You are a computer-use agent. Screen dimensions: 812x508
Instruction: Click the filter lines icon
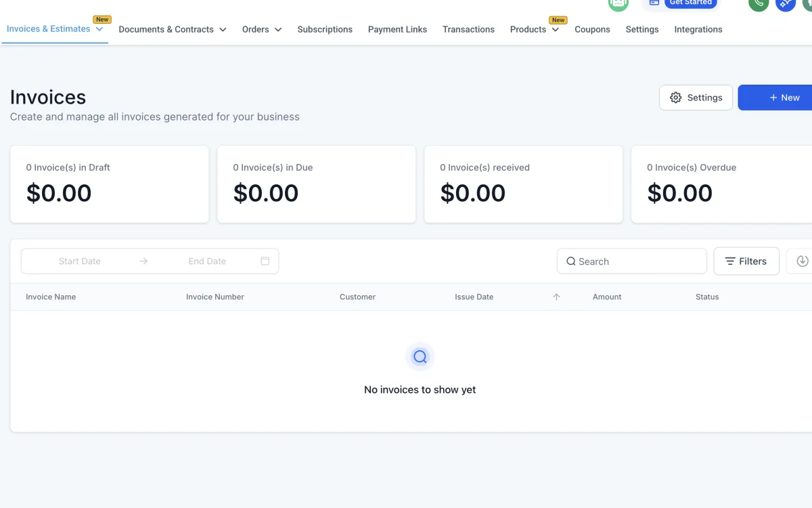(x=730, y=261)
